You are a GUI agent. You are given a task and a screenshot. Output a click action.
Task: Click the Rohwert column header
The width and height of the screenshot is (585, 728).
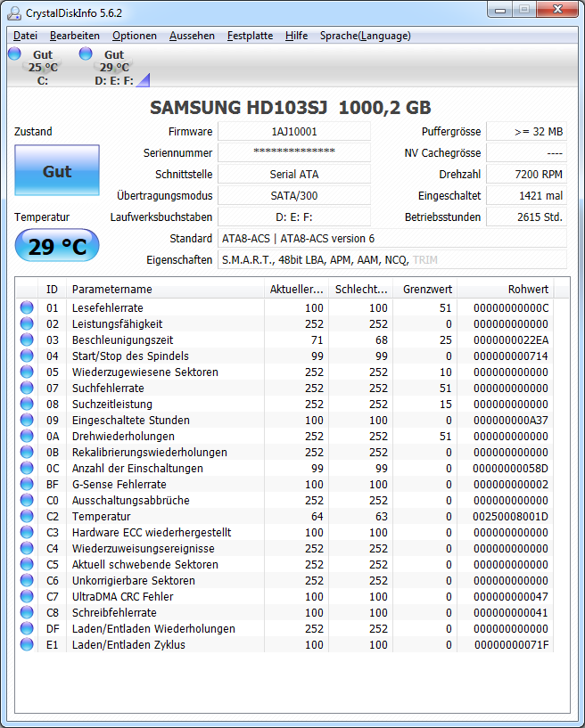click(506, 289)
